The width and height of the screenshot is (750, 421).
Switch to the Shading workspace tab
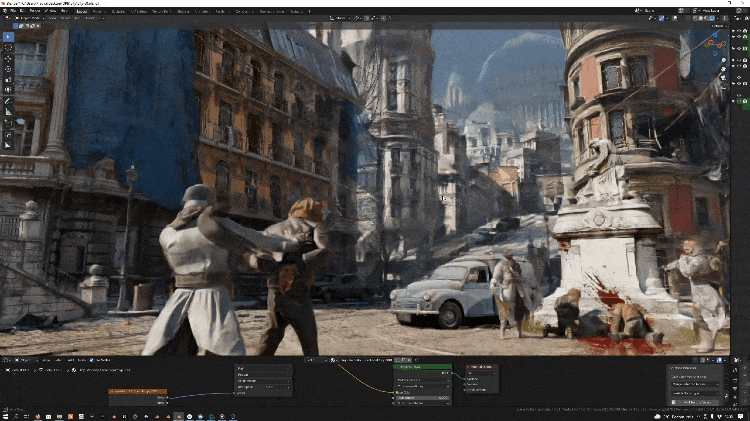coord(183,11)
